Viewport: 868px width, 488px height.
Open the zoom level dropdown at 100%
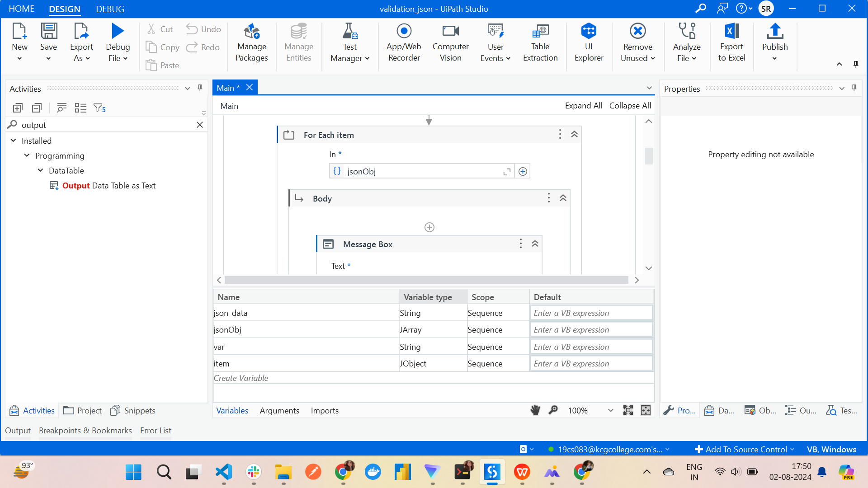(x=610, y=410)
